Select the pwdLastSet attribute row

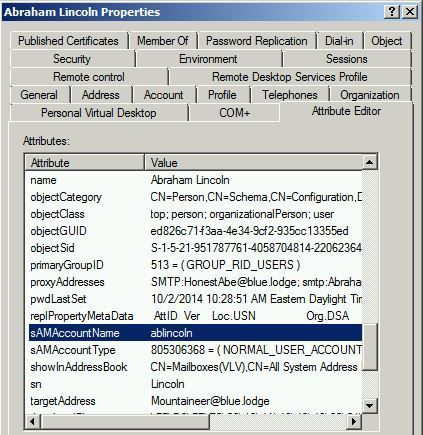[x=195, y=299]
